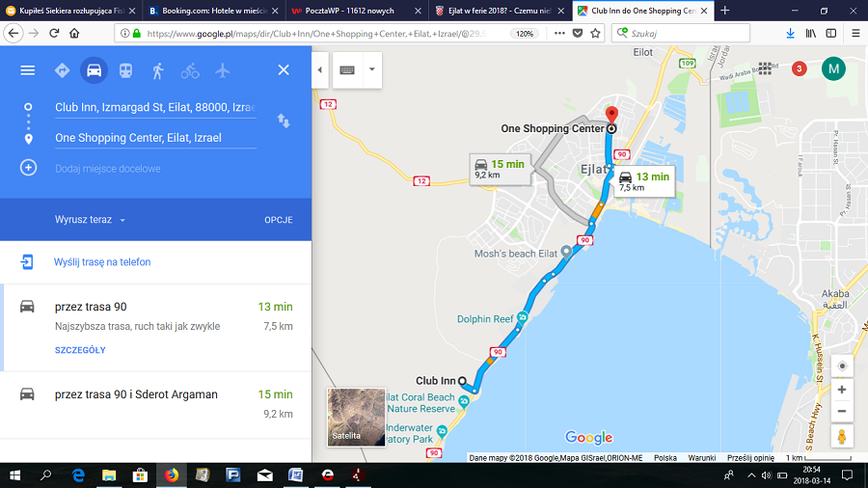868x488 pixels.
Task: Click the destination field One Shopping Center
Action: (x=154, y=138)
